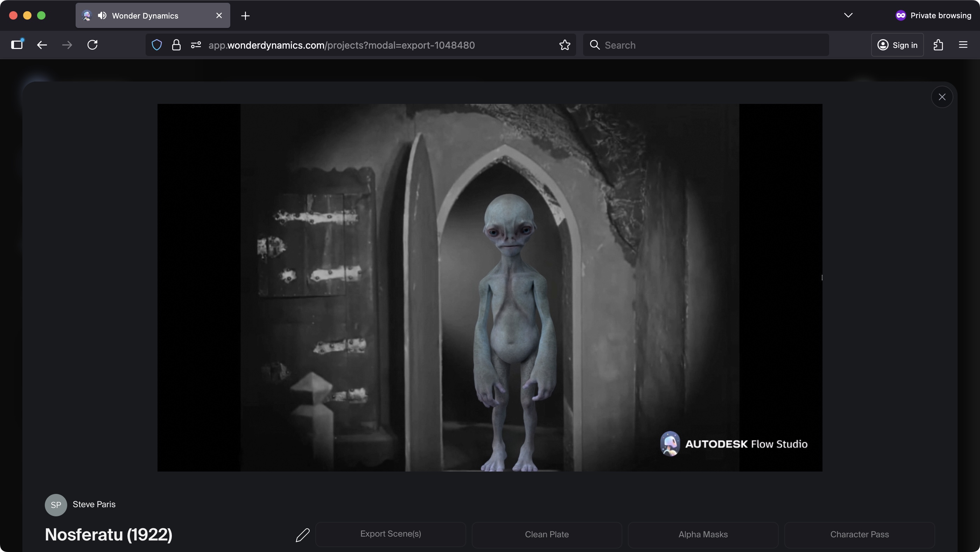Bookmark this page with the star icon
Screen dimensions: 980x552
pyautogui.click(x=565, y=45)
